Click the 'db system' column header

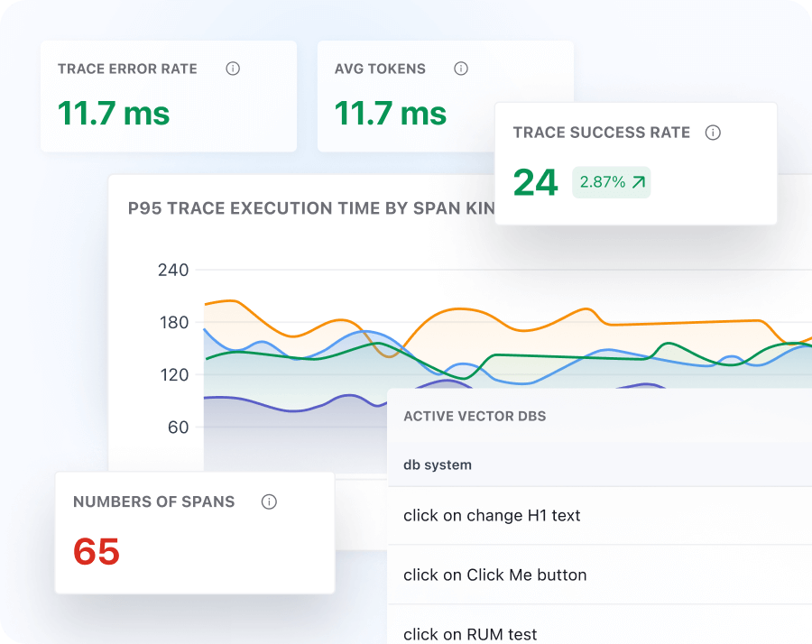438,465
